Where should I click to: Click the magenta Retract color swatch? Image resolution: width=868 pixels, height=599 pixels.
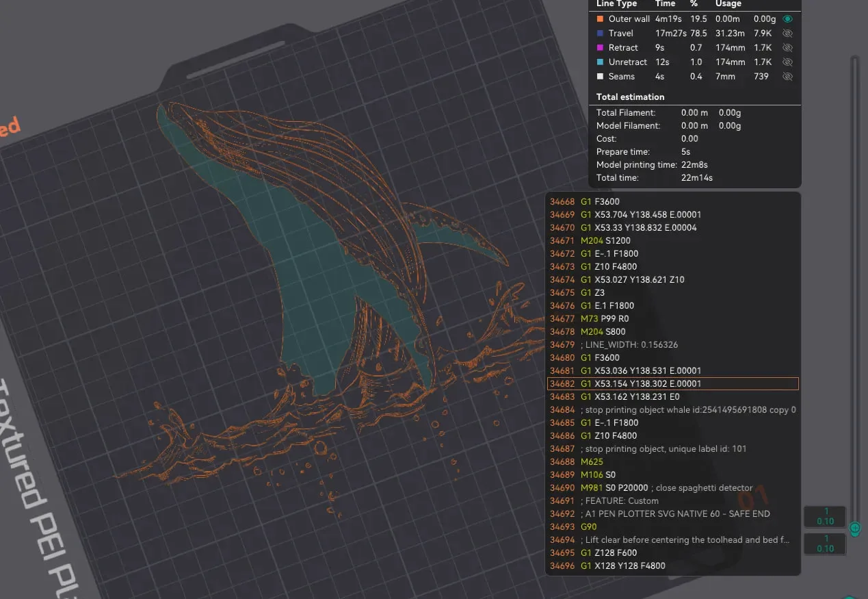pyautogui.click(x=600, y=48)
